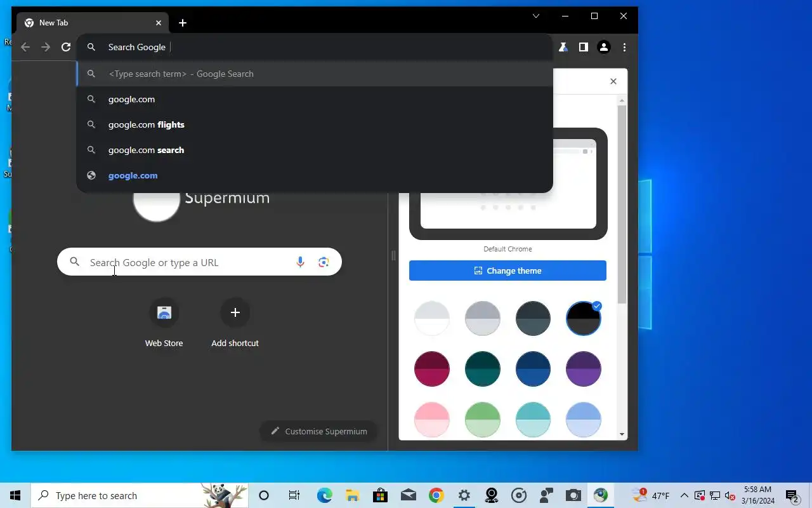Viewport: 812px width, 508px height.
Task: Select the light white colour theme swatch
Action: tap(432, 318)
